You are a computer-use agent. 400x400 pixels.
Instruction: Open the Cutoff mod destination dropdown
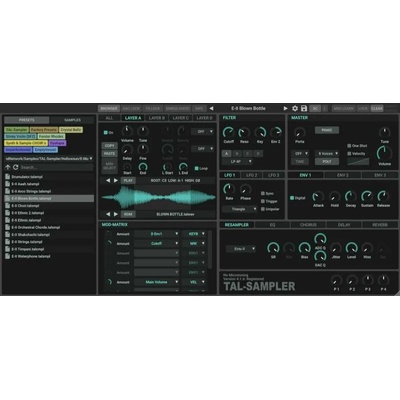pos(156,244)
